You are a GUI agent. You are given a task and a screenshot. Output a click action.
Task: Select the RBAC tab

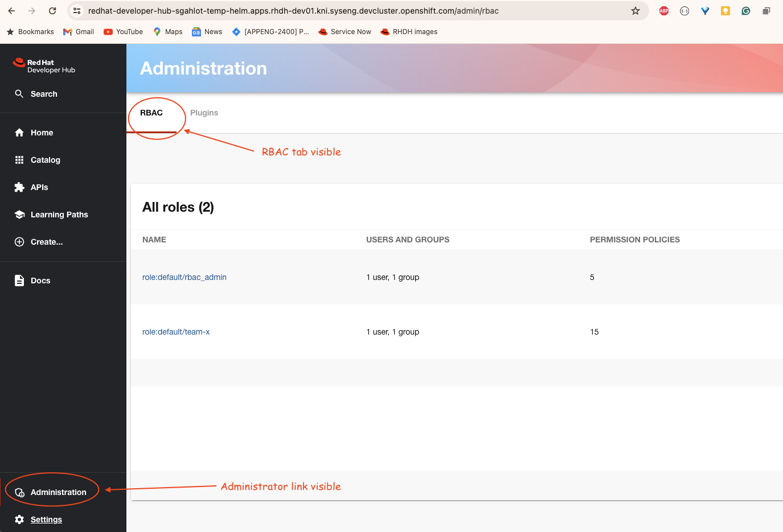pos(151,113)
